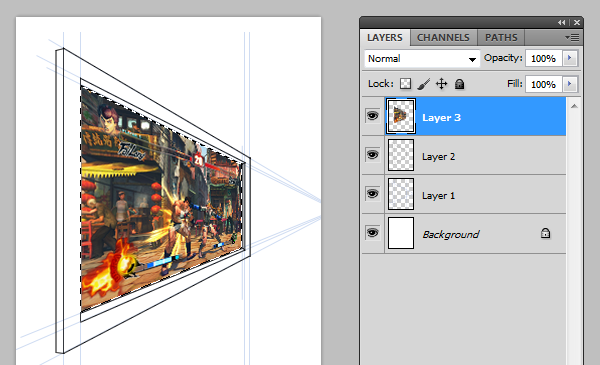Screen dimensions: 600x365
Task: Hide Layer 3 using its eye icon
Action: coord(372,116)
